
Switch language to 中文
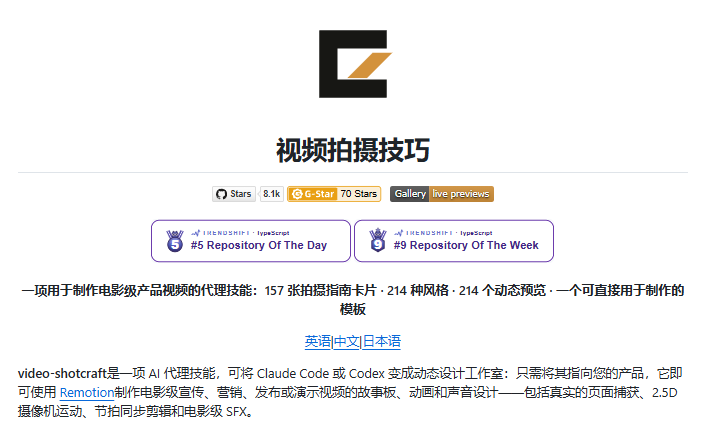coord(346,342)
